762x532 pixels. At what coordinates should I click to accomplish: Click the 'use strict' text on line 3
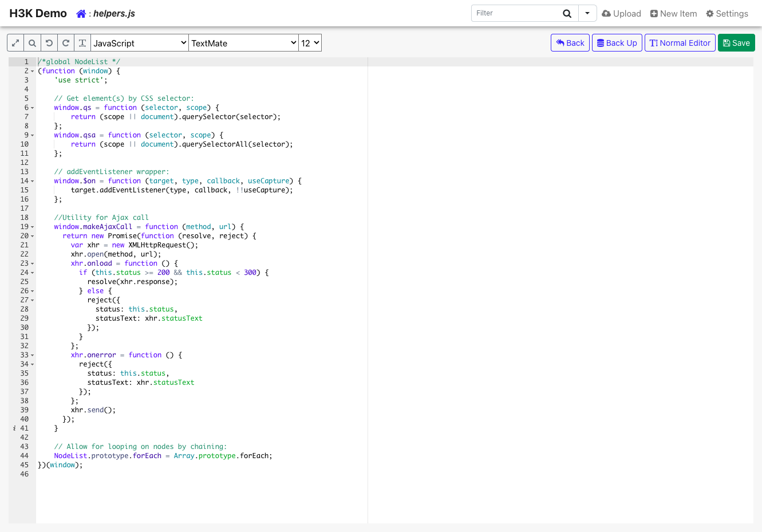tap(79, 80)
